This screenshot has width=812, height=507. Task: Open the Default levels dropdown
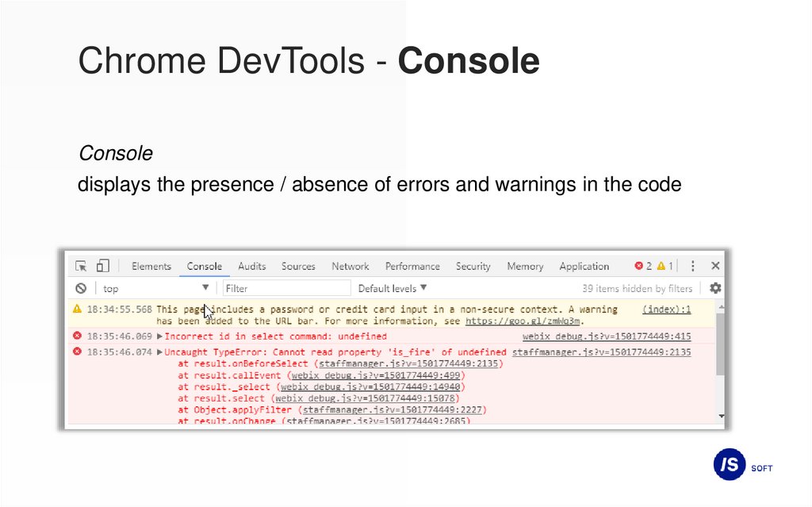tap(393, 289)
